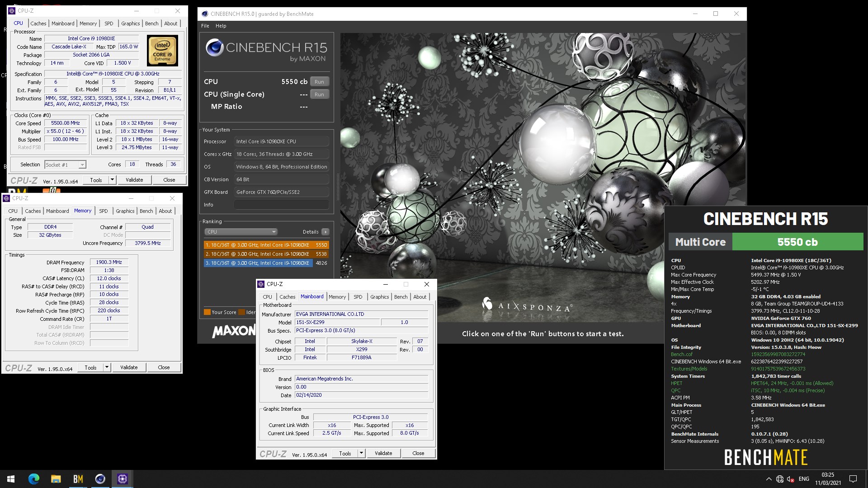Open Socket #1 selection dropdown
This screenshot has width=868, height=488.
(65, 165)
